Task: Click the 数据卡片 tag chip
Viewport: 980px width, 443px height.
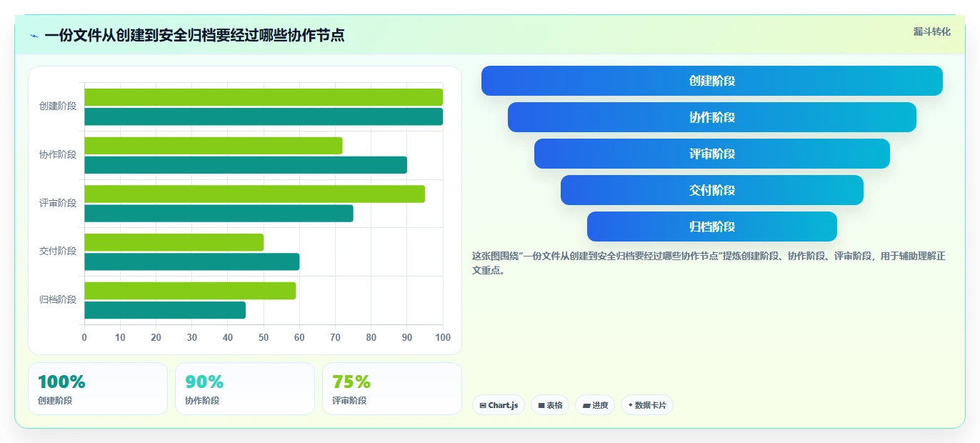Action: (x=647, y=405)
